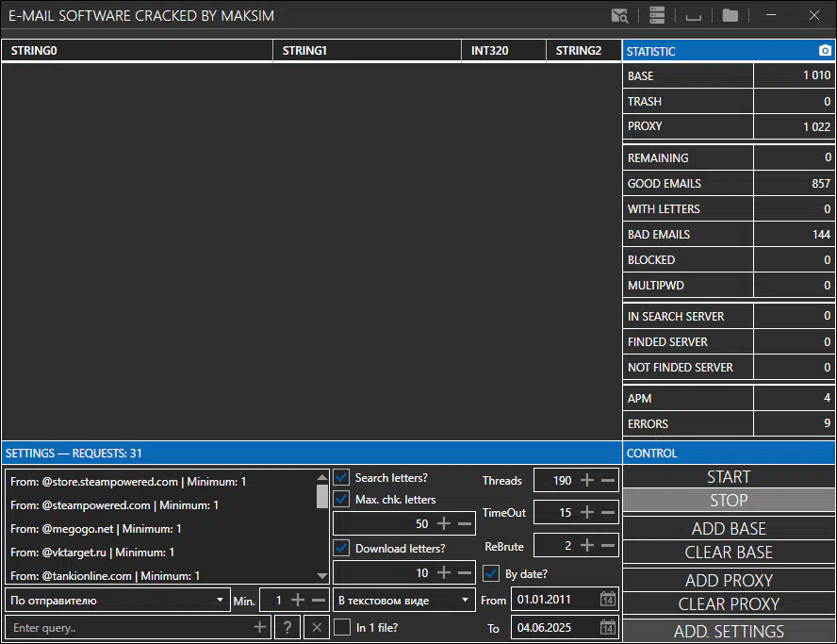Open the To date calendar picker
Screen dimensions: 837x644
[x=607, y=627]
